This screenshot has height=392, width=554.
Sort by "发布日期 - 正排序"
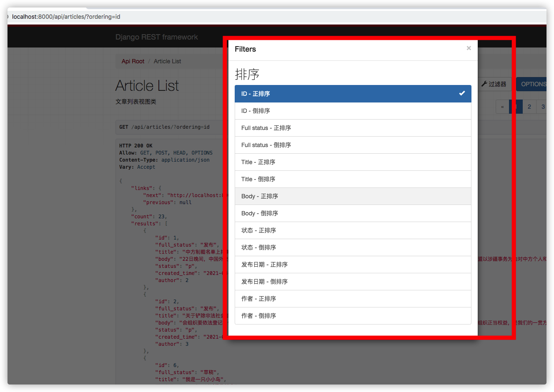point(353,265)
